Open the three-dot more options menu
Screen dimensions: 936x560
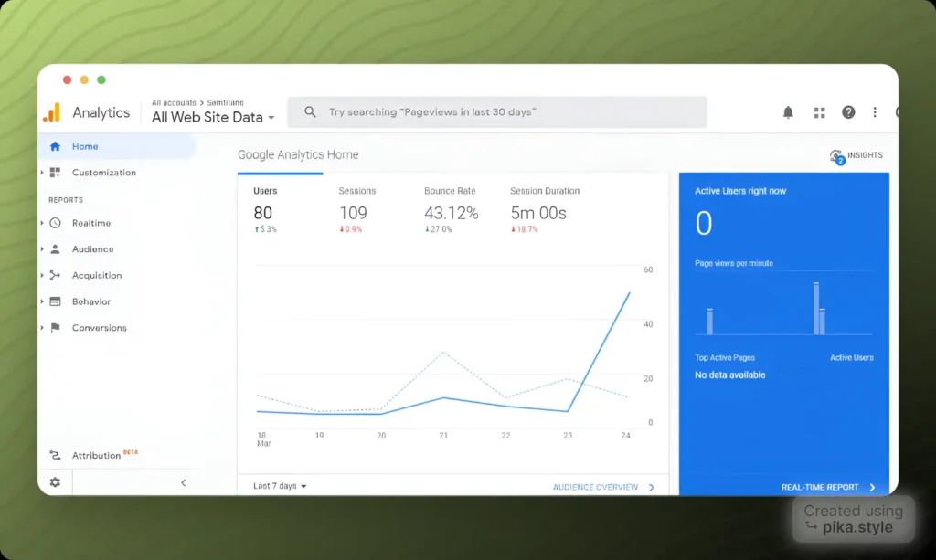pyautogui.click(x=875, y=112)
